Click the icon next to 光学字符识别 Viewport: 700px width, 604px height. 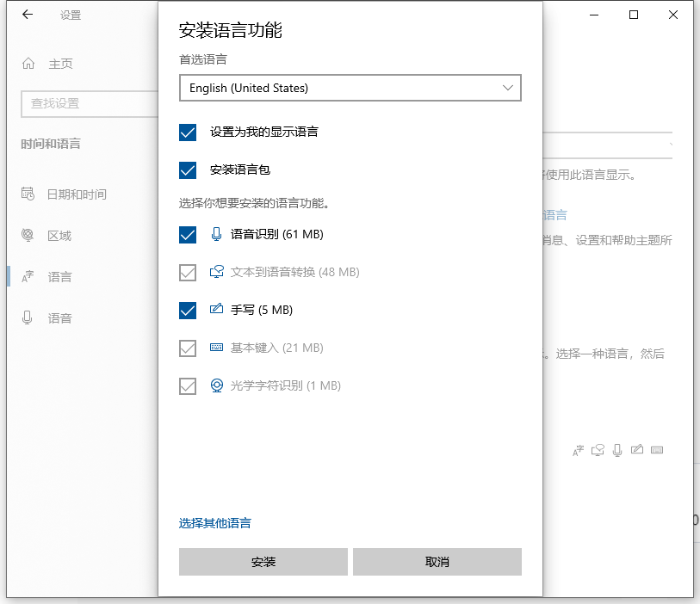[x=216, y=385]
